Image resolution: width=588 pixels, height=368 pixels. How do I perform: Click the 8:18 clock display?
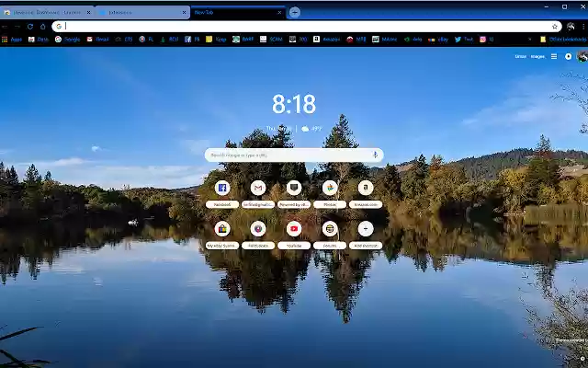click(294, 104)
